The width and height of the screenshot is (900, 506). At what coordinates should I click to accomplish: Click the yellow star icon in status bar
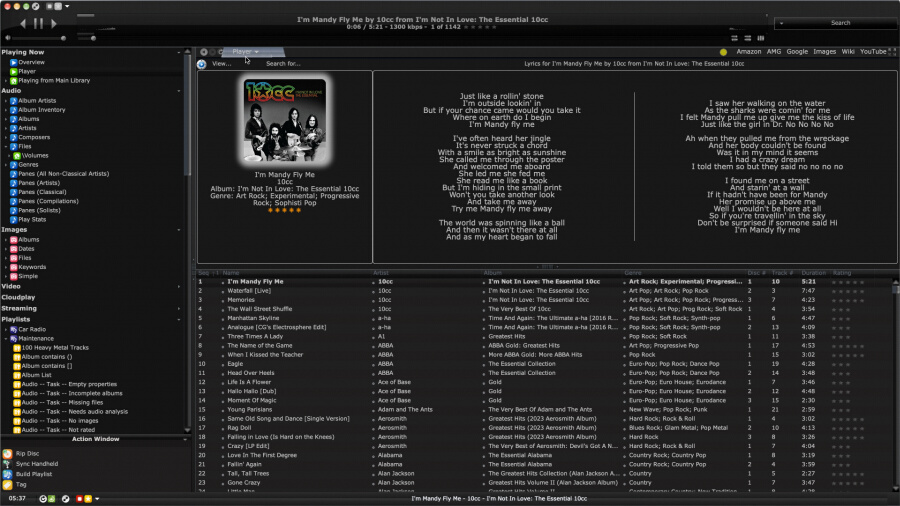[88, 499]
